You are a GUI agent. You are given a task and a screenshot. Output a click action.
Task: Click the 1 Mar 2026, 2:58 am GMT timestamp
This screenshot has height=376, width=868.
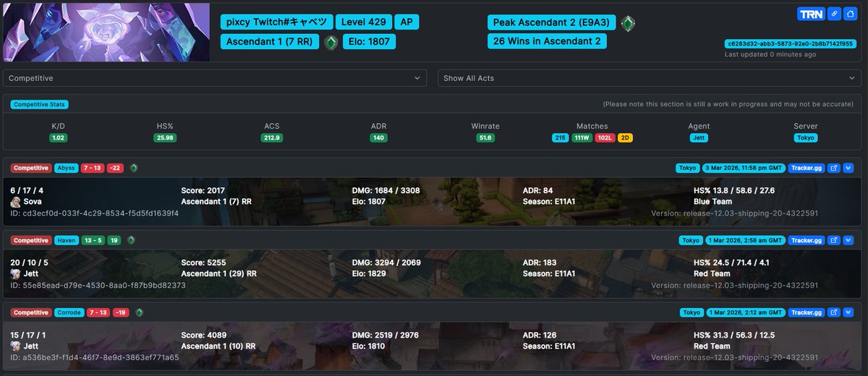click(745, 241)
